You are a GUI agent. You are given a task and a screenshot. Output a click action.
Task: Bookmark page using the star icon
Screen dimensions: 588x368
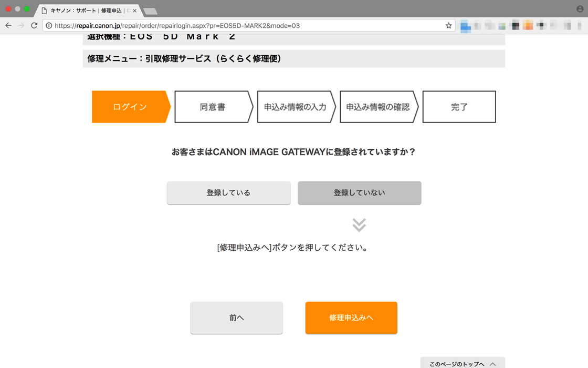[448, 25]
